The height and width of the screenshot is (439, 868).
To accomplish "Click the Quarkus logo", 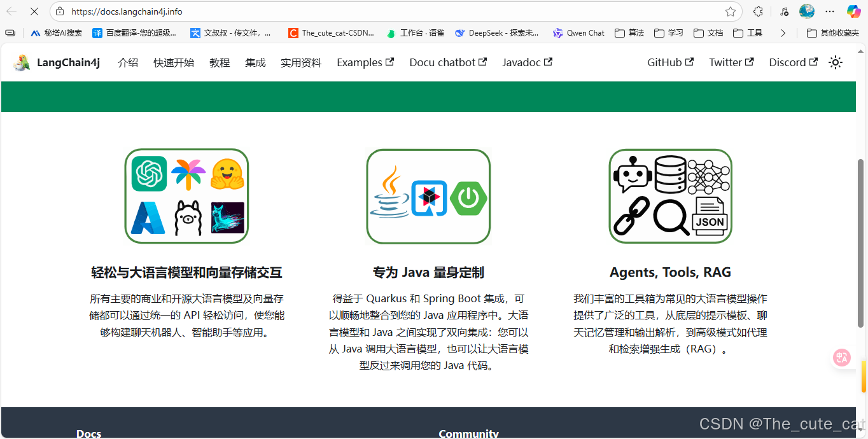I will (430, 198).
